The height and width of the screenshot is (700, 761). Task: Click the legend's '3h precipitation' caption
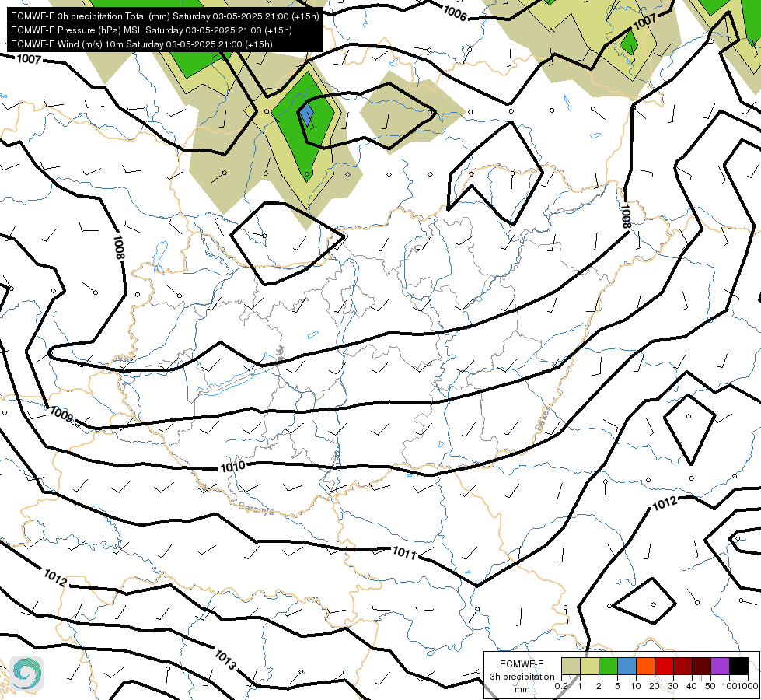(x=522, y=677)
